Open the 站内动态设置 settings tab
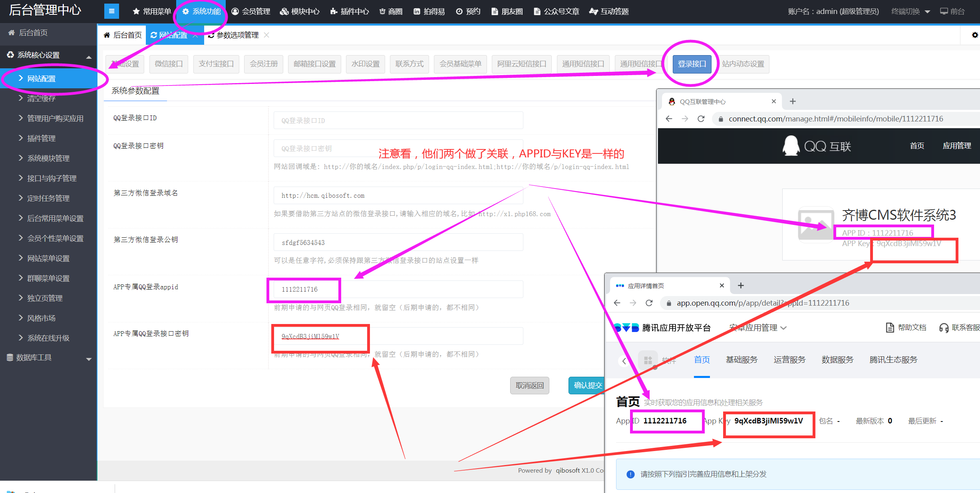The height and width of the screenshot is (493, 980). tap(743, 64)
